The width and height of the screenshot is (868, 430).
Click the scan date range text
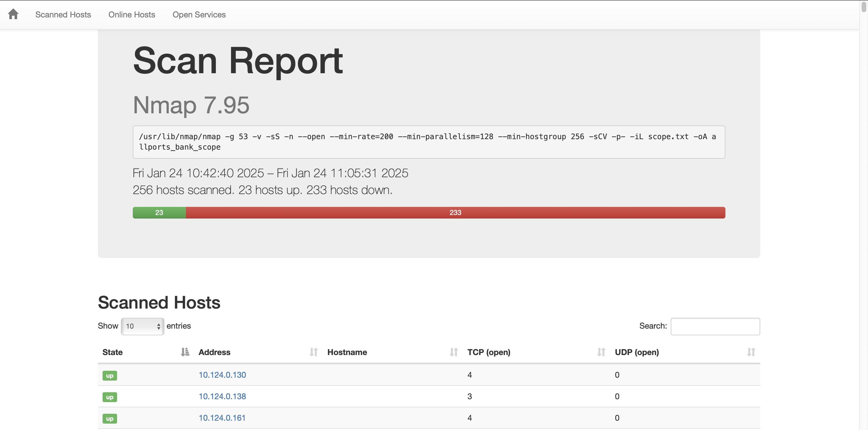pos(270,173)
